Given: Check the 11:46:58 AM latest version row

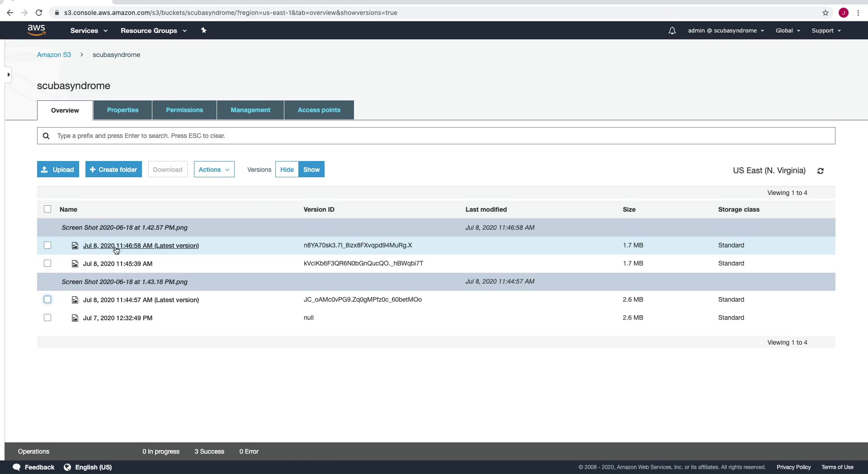Looking at the screenshot, I should click(47, 245).
